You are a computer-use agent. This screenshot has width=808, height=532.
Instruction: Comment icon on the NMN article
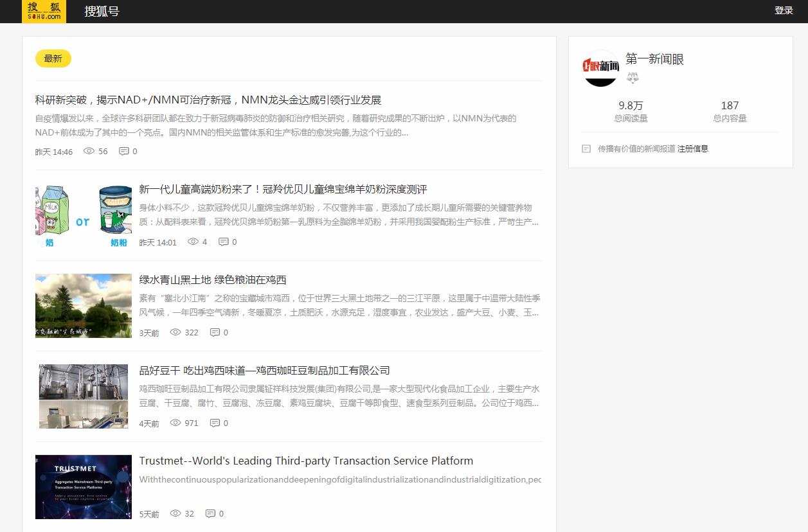click(x=123, y=152)
